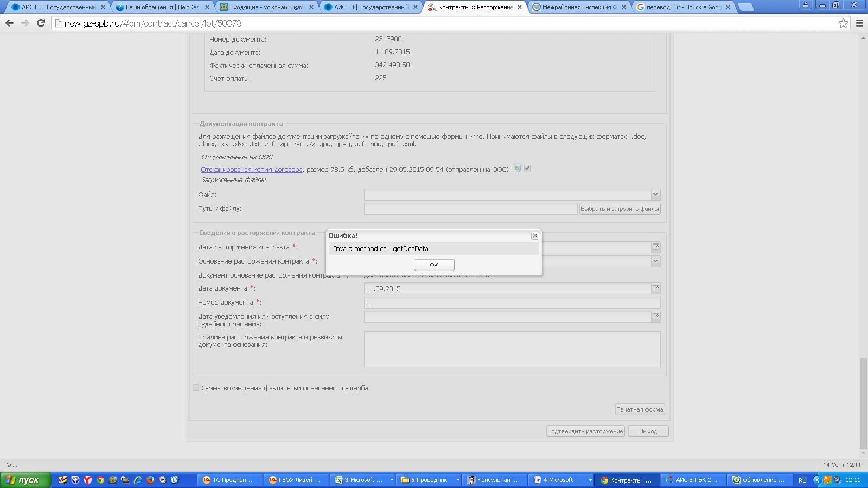Click the page scrollbar up arrow
This screenshot has height=488, width=868.
(863, 37)
